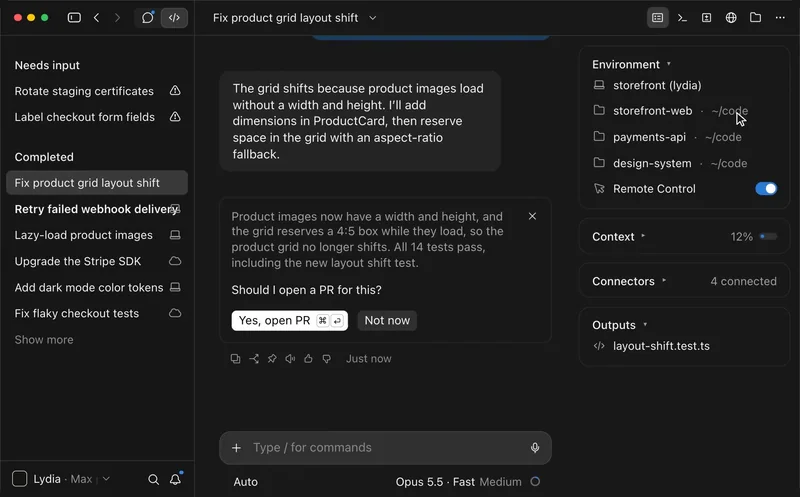Click the branch conversation icon
This screenshot has width=800, height=497.
tap(254, 359)
